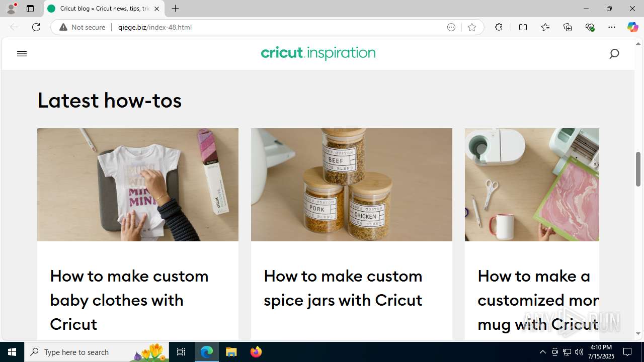
Task: Open custom baby clothes article image
Action: [138, 185]
